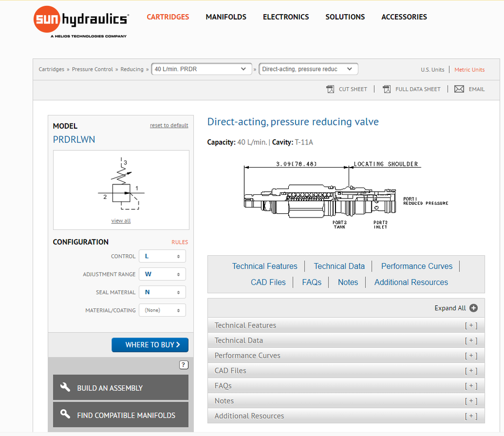Open the ELECTRONICS menu

tap(286, 17)
